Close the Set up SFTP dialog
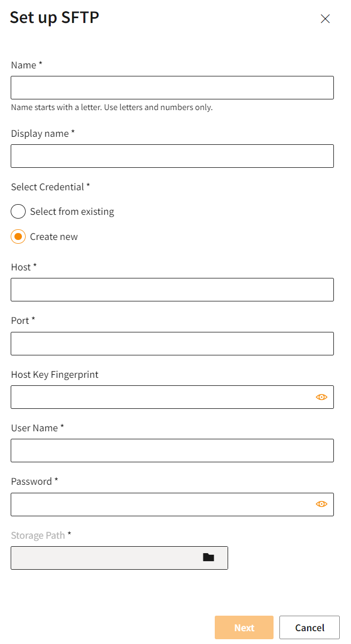 coord(325,19)
